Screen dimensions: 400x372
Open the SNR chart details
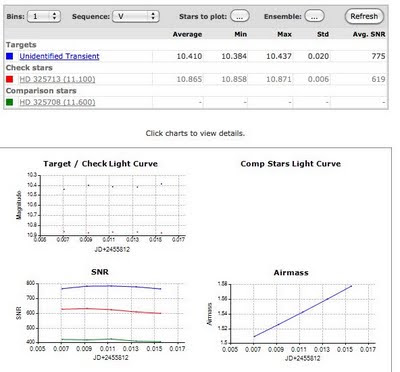(x=100, y=315)
